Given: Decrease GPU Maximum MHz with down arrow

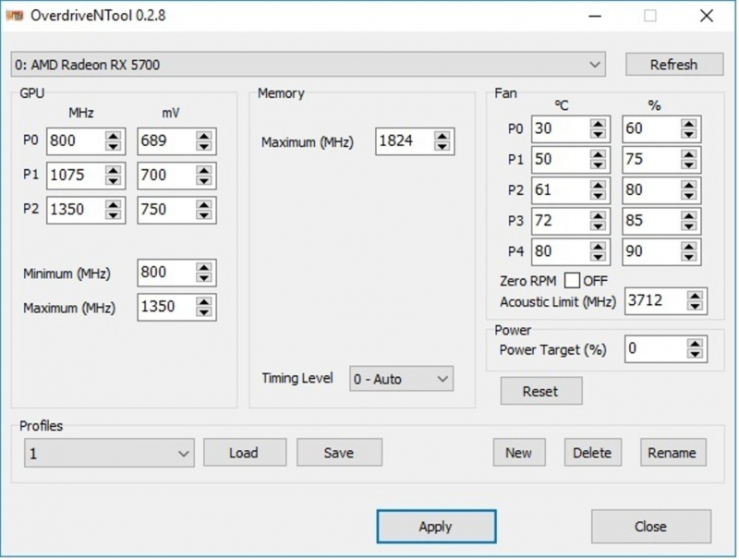Looking at the screenshot, I should 204,312.
